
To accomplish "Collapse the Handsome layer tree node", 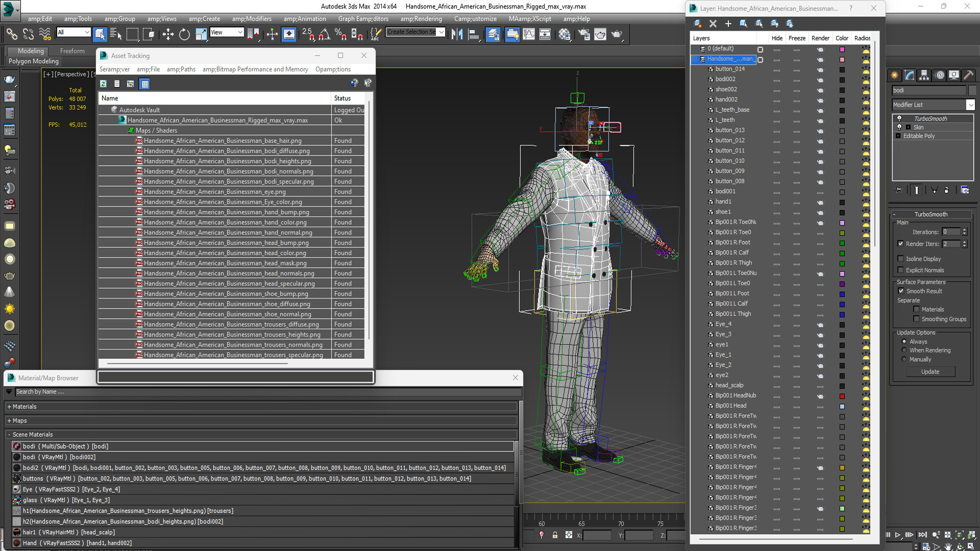I will 695,59.
